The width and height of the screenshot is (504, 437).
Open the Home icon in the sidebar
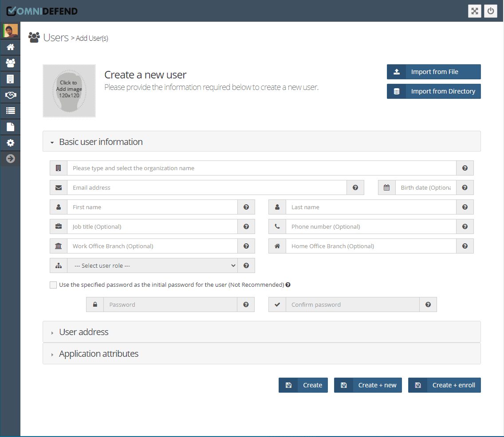click(x=10, y=47)
